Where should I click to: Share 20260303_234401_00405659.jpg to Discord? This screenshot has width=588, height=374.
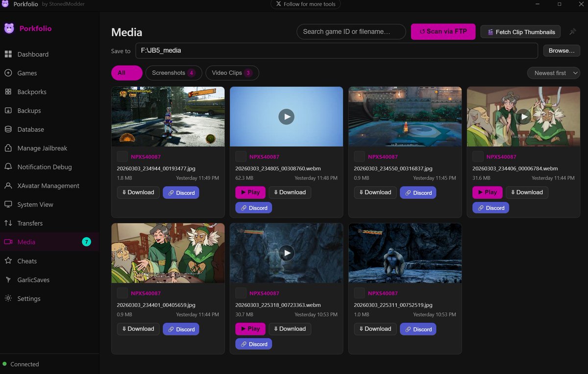click(x=181, y=329)
